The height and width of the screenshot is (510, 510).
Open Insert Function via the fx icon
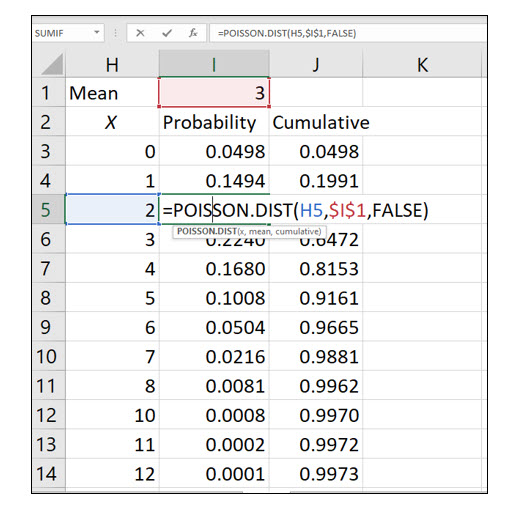tap(193, 33)
